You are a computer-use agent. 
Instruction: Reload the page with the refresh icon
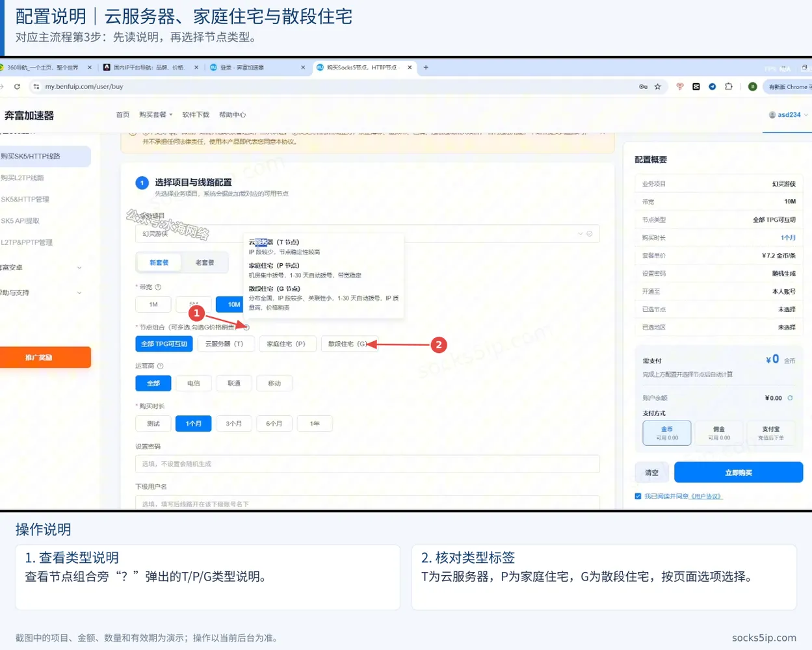click(x=17, y=86)
